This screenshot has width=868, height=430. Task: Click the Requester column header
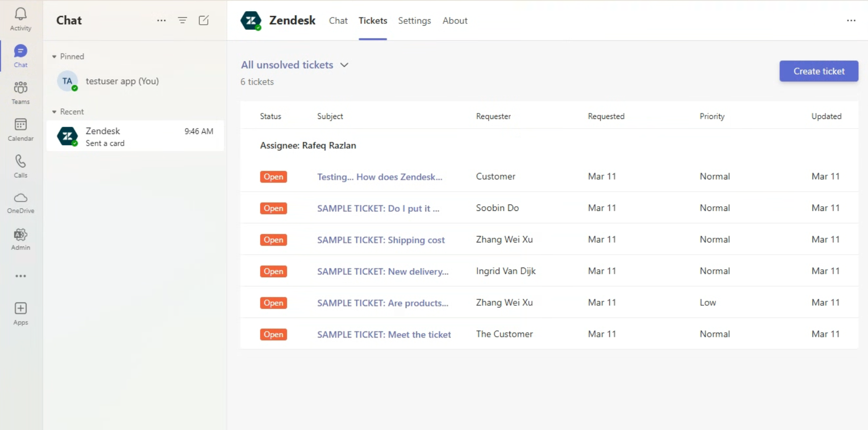(494, 116)
